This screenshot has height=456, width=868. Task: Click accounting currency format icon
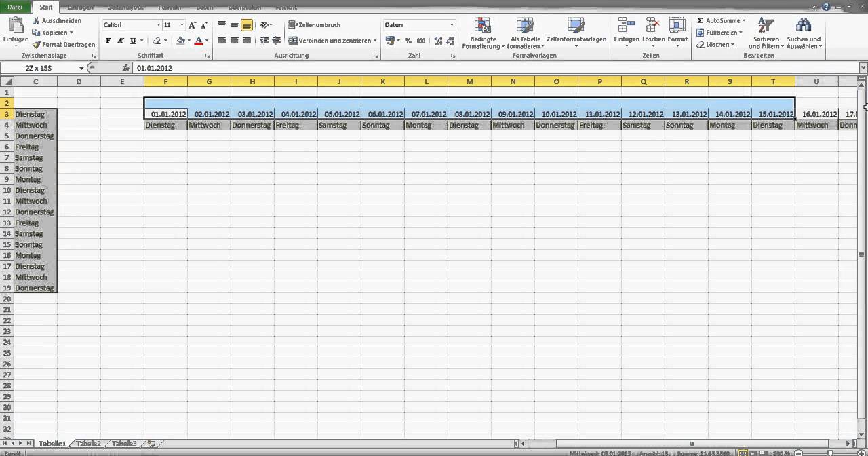click(x=390, y=41)
